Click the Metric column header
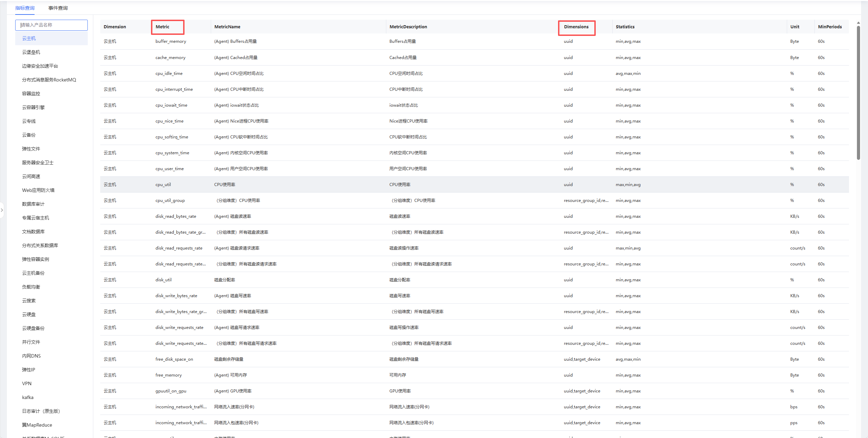 coord(162,27)
